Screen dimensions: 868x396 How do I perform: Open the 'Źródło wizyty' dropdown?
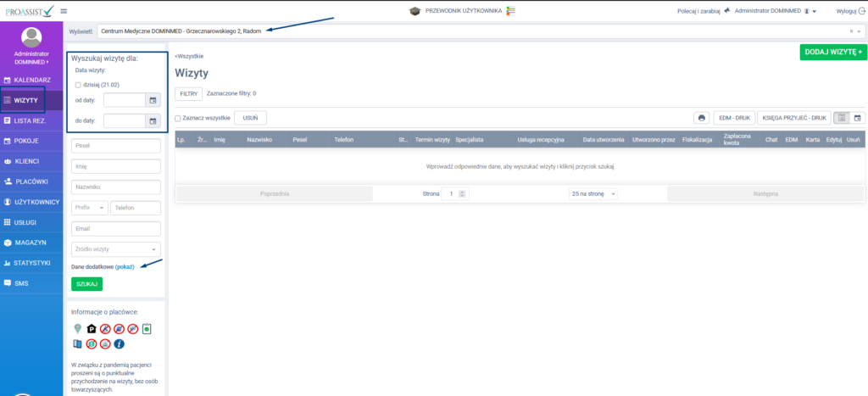click(x=115, y=249)
